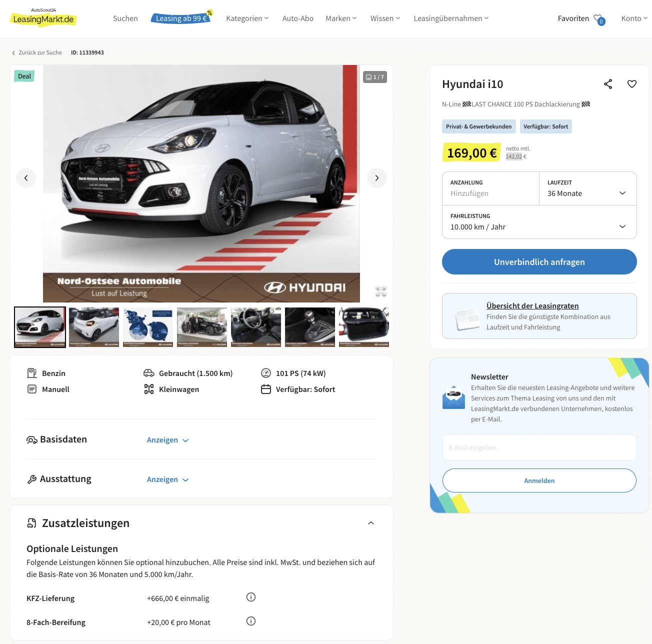Image resolution: width=652 pixels, height=644 pixels.
Task: Open Auto-Abo page
Action: click(298, 18)
